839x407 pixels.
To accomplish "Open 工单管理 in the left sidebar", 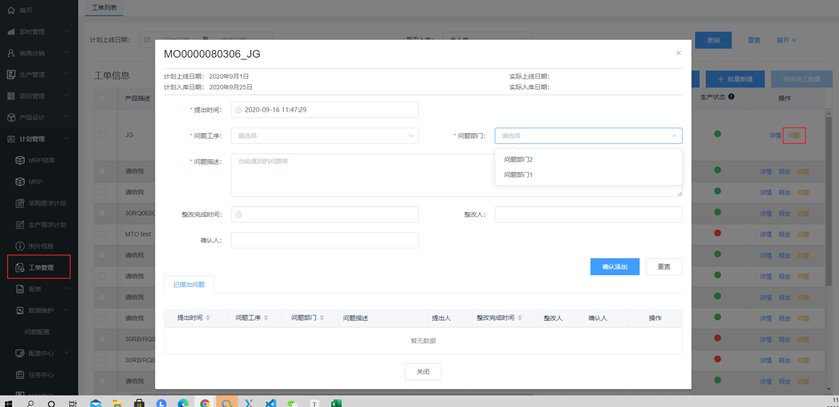I will click(40, 267).
